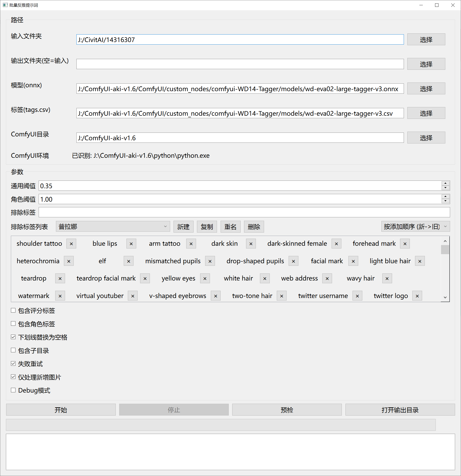Screen dimensions: 461x476
Task: Delete 'white hair' from excluded tags
Action: [265, 278]
